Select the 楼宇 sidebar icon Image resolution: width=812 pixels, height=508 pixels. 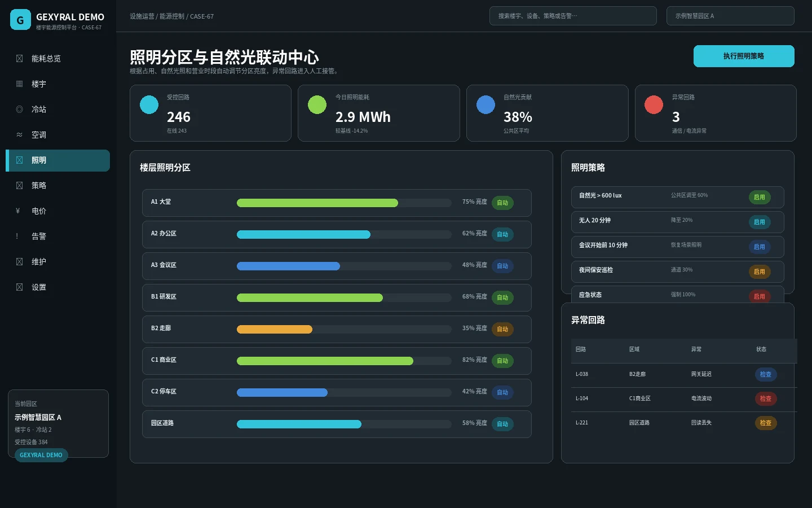point(19,84)
